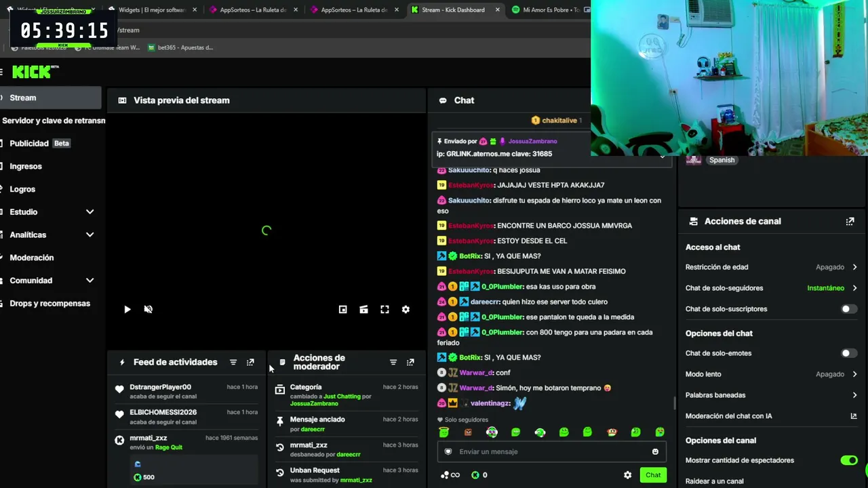Open chat settings gear beside the Chat button
This screenshot has width=868, height=488.
[627, 475]
